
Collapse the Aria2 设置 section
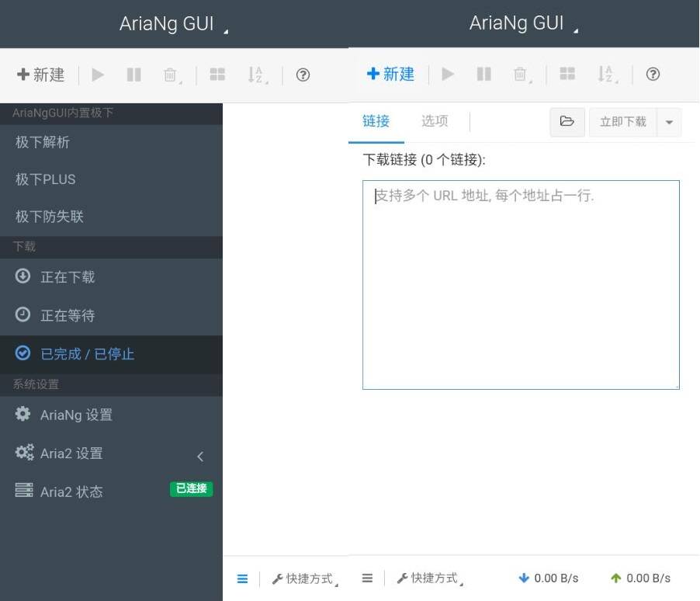(200, 456)
